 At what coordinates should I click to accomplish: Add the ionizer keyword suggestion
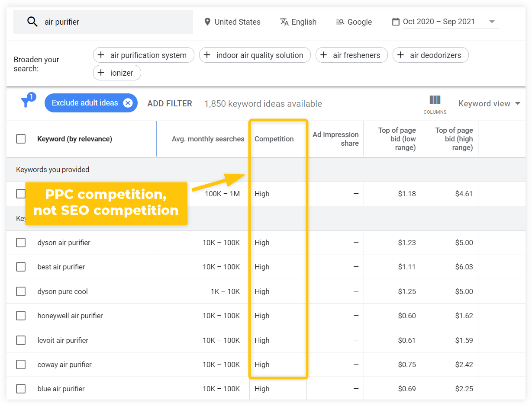(x=117, y=73)
